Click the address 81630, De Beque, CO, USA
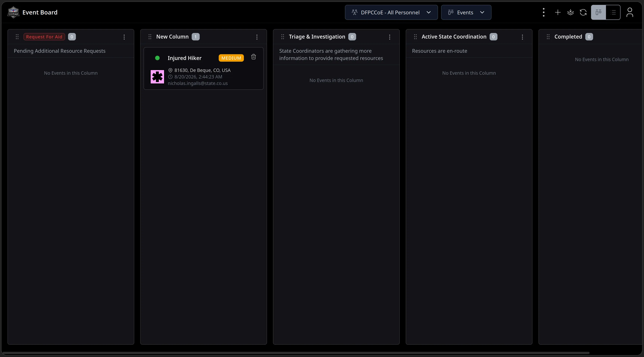The width and height of the screenshot is (644, 357). [x=202, y=70]
